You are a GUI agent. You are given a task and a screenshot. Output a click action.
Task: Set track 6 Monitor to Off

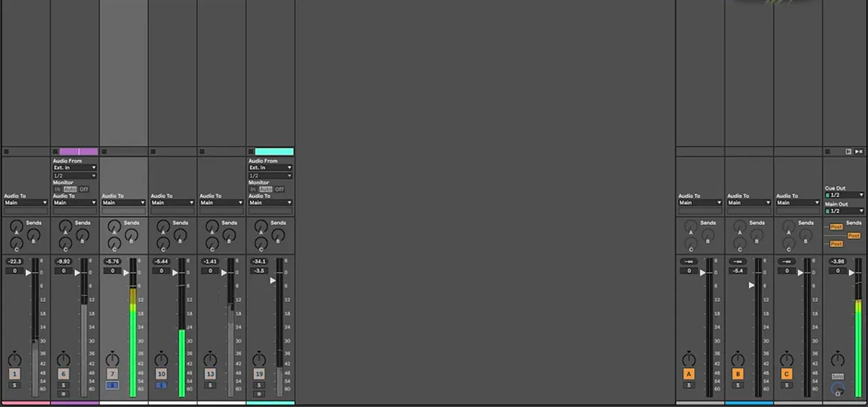click(x=84, y=189)
